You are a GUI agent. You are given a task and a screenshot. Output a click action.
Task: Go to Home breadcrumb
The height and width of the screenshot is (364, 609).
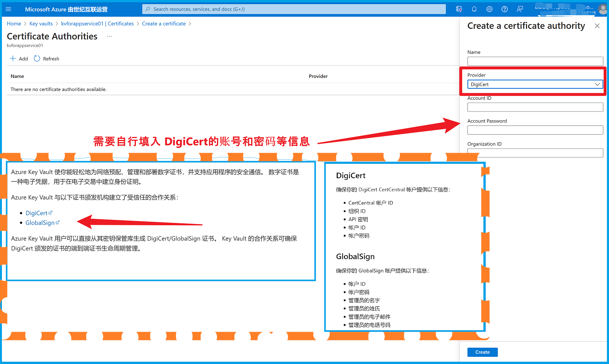pos(14,24)
